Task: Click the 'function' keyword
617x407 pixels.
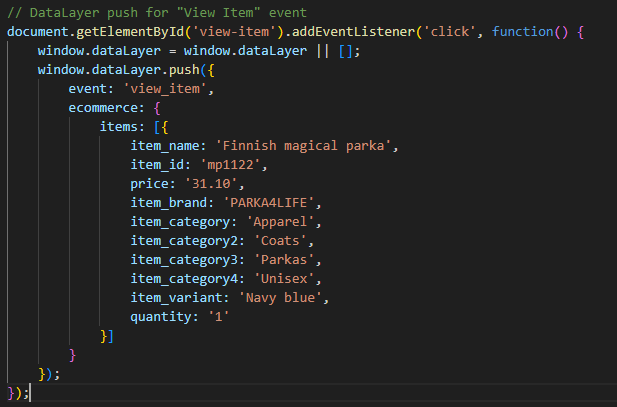Action: tap(523, 31)
